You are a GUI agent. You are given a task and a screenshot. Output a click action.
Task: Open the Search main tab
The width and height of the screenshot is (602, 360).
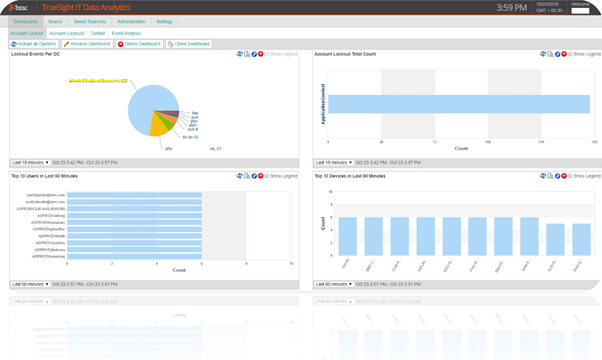click(x=55, y=21)
